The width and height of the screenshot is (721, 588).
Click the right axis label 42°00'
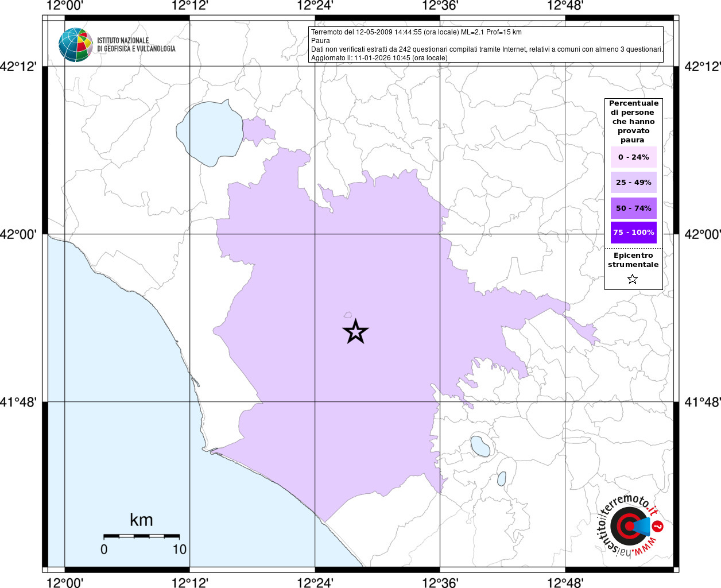point(703,234)
